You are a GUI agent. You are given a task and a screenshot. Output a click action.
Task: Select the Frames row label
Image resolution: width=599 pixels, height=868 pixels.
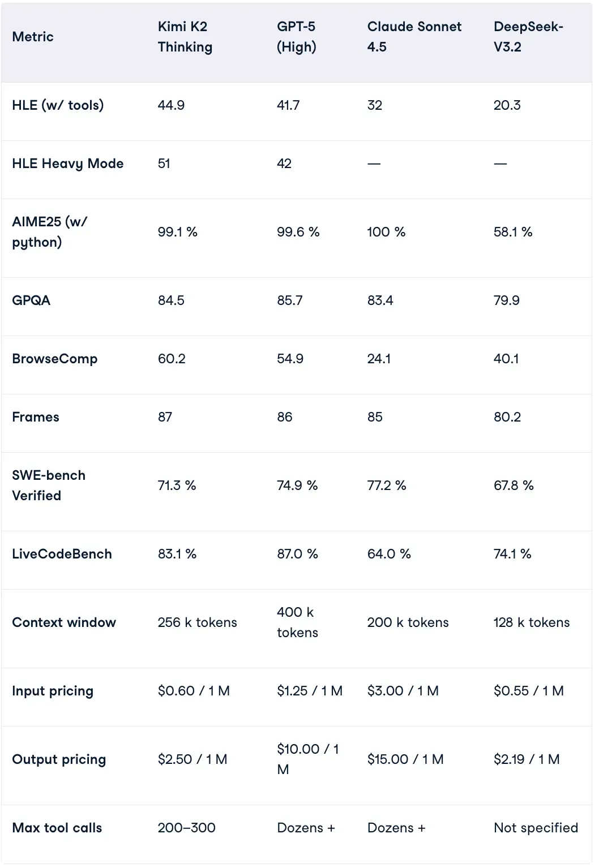[36, 417]
